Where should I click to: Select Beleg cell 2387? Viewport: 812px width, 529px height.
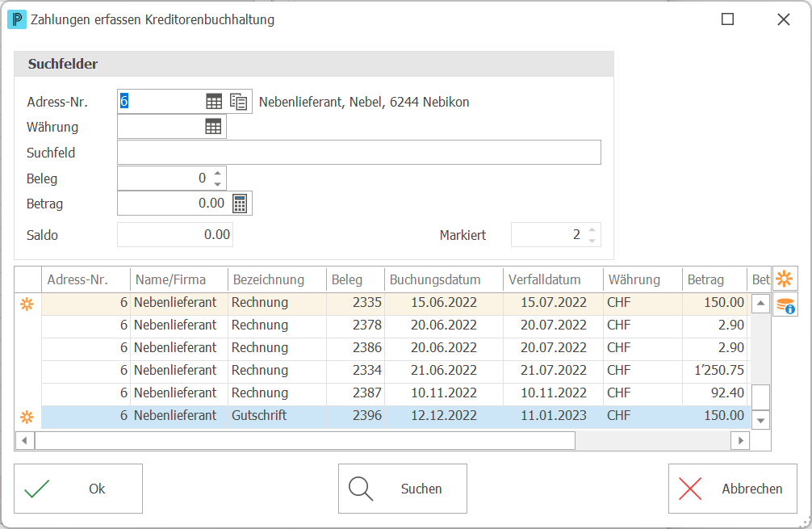click(x=355, y=393)
